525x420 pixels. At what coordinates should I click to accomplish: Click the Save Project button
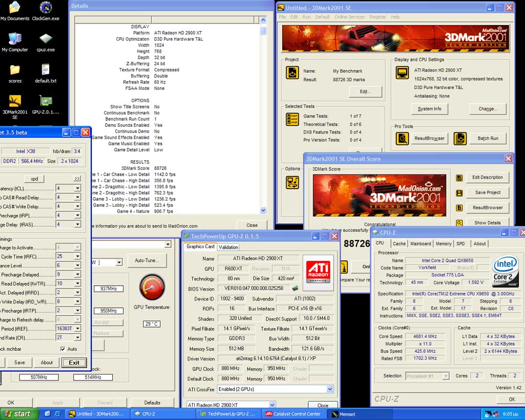(x=488, y=193)
